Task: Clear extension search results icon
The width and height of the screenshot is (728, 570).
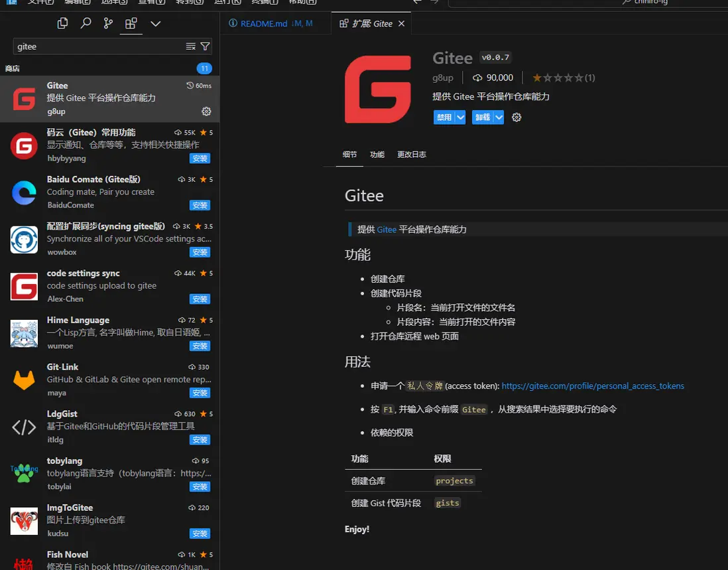Action: 191,46
